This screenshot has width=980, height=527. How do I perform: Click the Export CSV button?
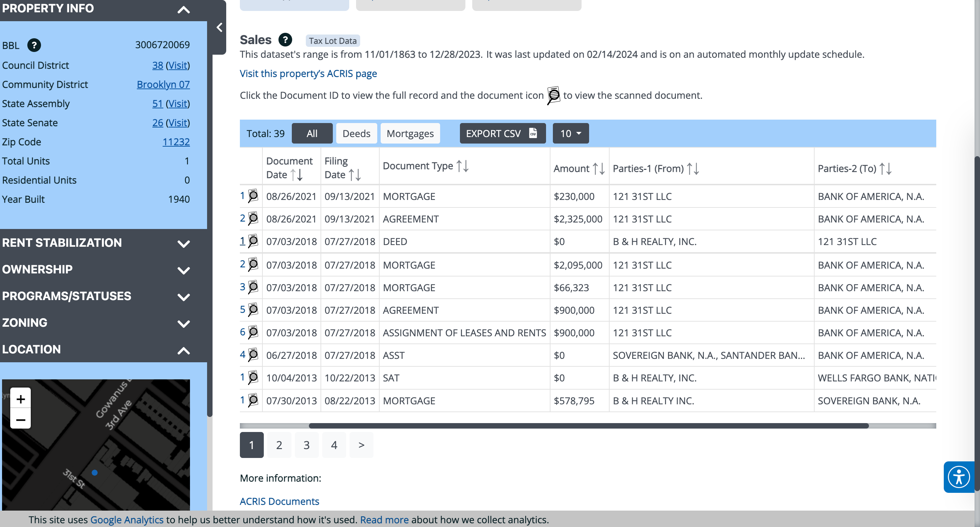coord(502,134)
